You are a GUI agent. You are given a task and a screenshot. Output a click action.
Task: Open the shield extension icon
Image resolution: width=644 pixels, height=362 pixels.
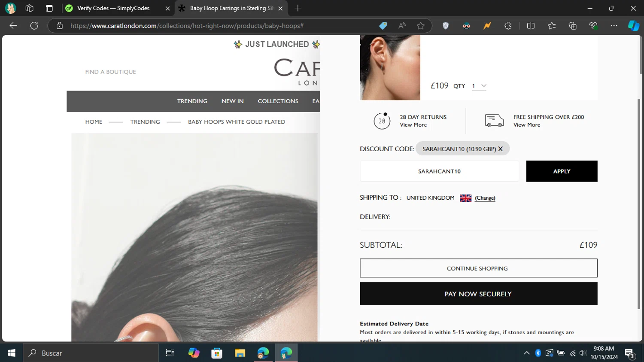(446, 26)
